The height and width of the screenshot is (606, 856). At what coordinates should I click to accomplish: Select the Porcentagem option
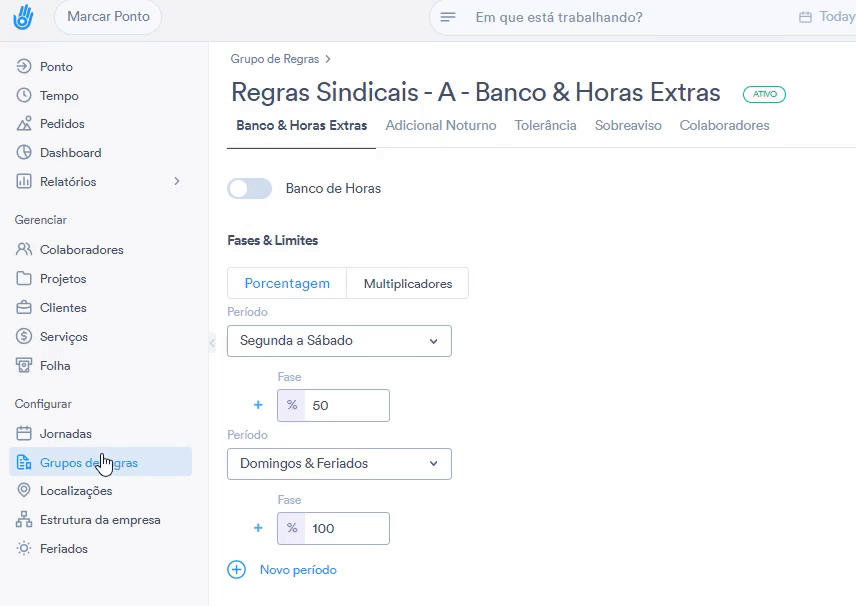[287, 283]
